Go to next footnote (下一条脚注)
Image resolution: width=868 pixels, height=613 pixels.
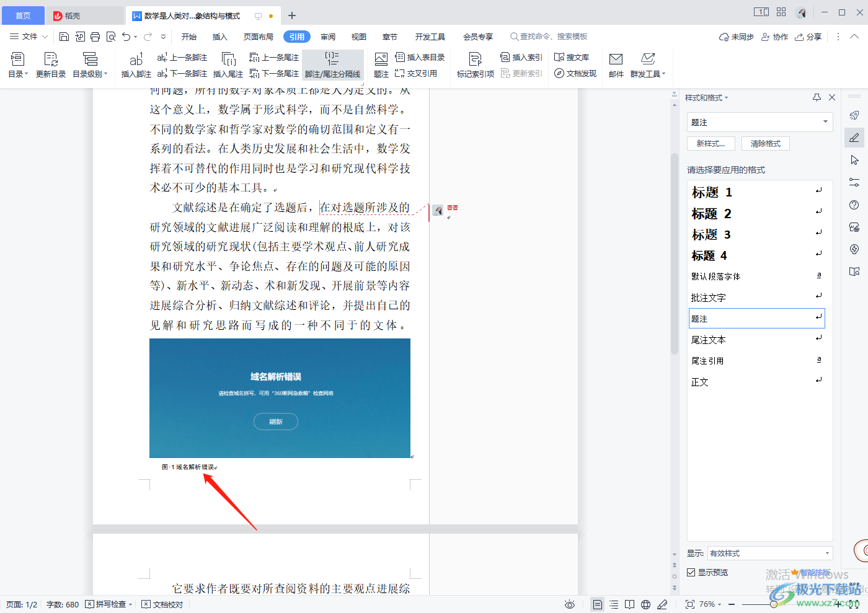(x=182, y=73)
